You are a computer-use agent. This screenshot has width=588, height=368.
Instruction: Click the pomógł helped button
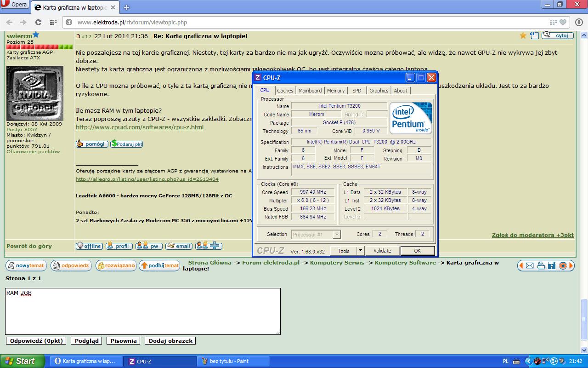tap(92, 144)
